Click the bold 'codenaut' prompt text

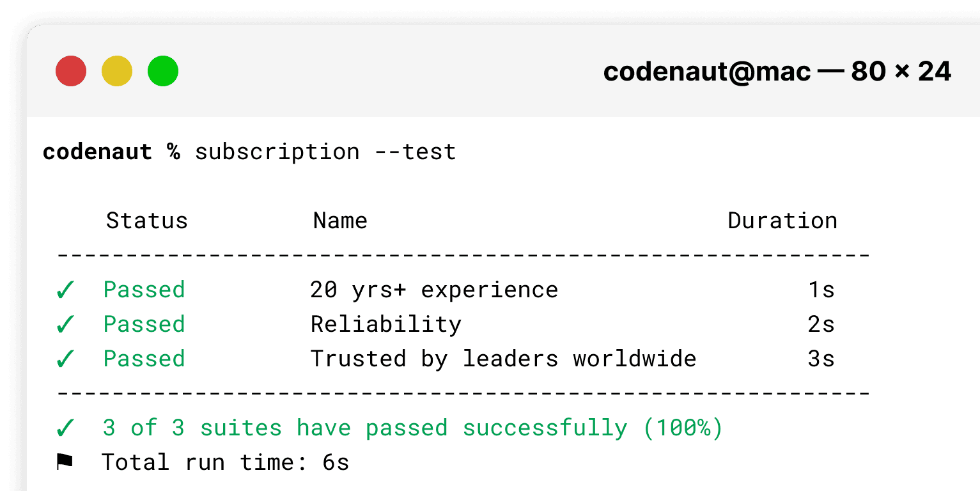pyautogui.click(x=98, y=152)
